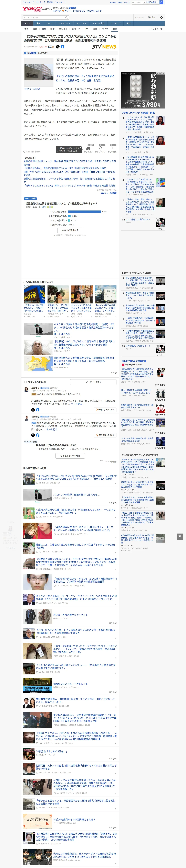Viewport: 186px width, 868px height.
Task: Open 小崎恭弘's profile avatar
Action: (x=26, y=418)
